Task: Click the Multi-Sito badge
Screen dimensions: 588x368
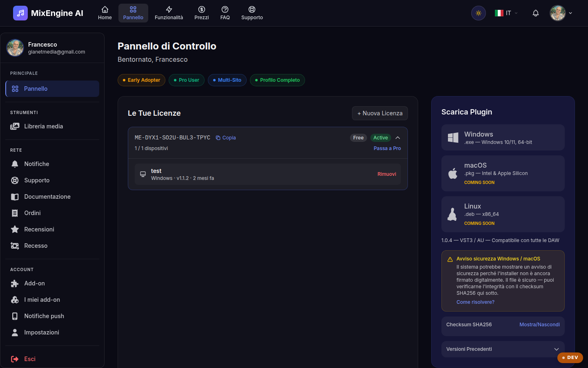Action: point(227,80)
